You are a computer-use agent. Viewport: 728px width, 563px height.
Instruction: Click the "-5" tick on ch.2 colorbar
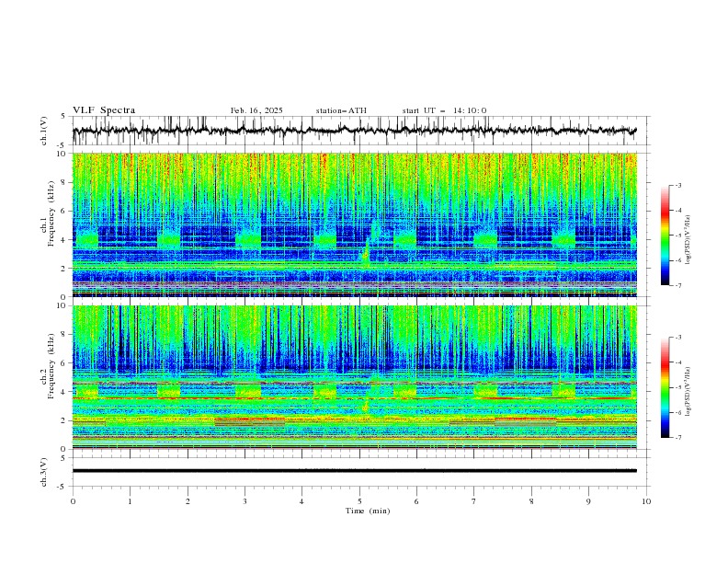click(677, 387)
